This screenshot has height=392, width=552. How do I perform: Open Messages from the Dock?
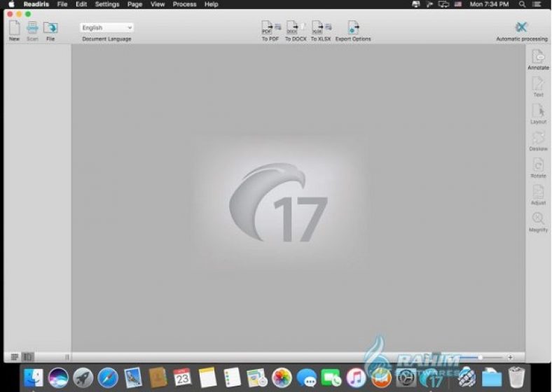click(x=306, y=378)
